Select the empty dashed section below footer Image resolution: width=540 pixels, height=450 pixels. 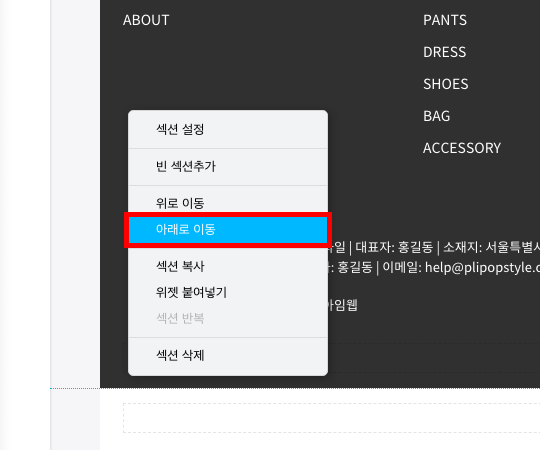[x=332, y=418]
